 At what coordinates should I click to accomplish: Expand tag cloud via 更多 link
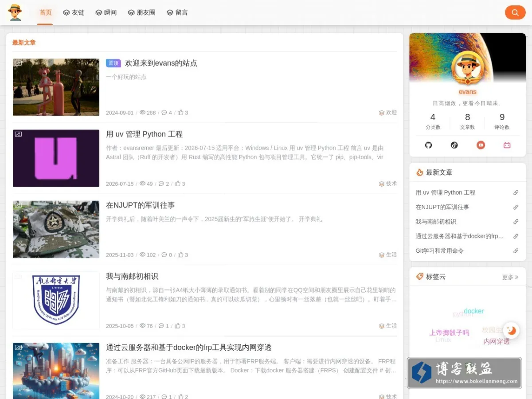click(510, 277)
